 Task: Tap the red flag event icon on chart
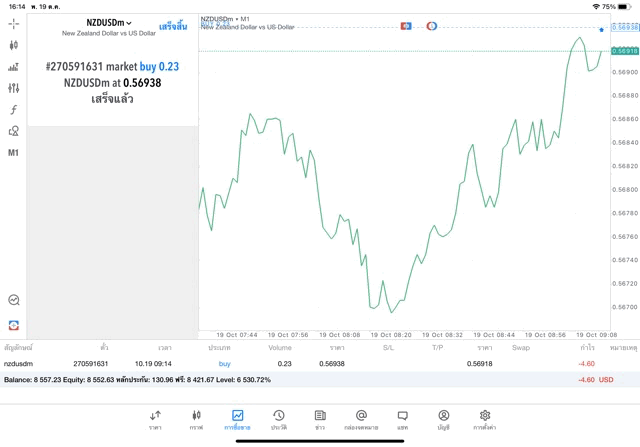[x=406, y=26]
